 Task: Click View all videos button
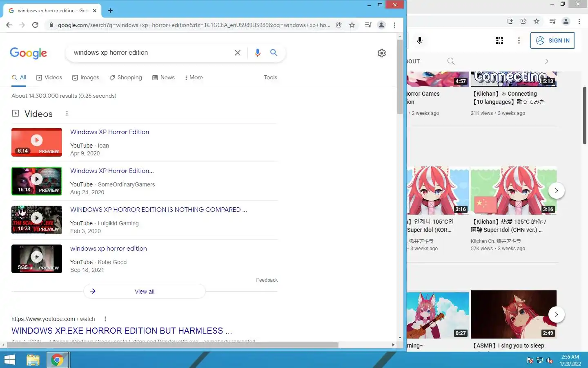click(145, 292)
